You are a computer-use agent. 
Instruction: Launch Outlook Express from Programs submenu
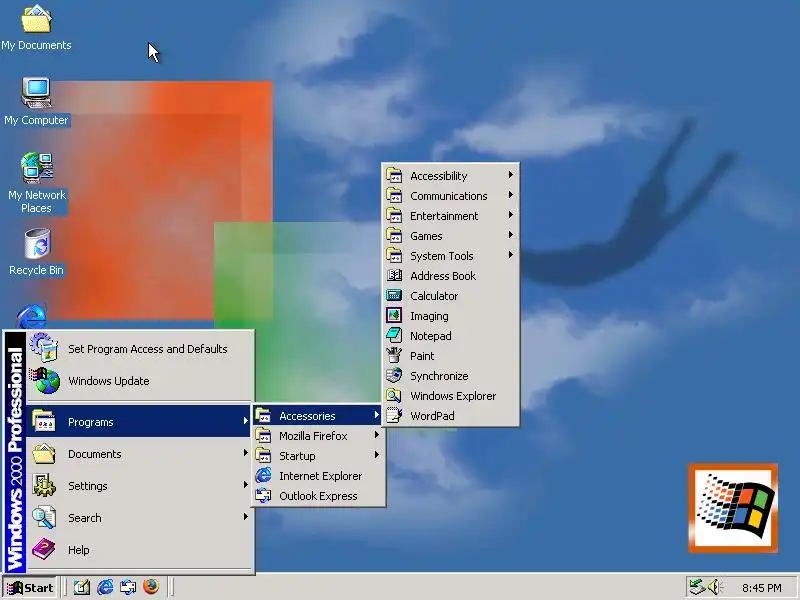[318, 495]
